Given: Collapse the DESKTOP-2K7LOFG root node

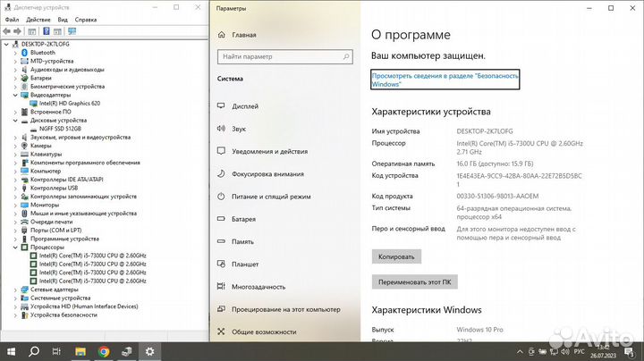Looking at the screenshot, I should [6, 44].
